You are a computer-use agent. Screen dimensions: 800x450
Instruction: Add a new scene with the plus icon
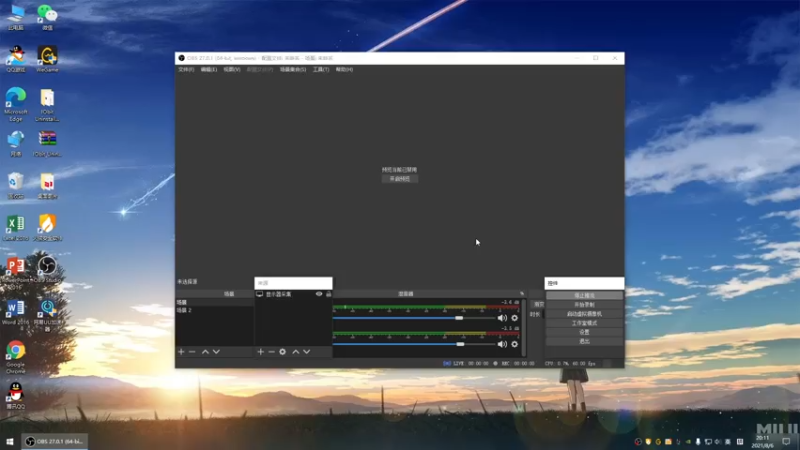[x=181, y=352]
